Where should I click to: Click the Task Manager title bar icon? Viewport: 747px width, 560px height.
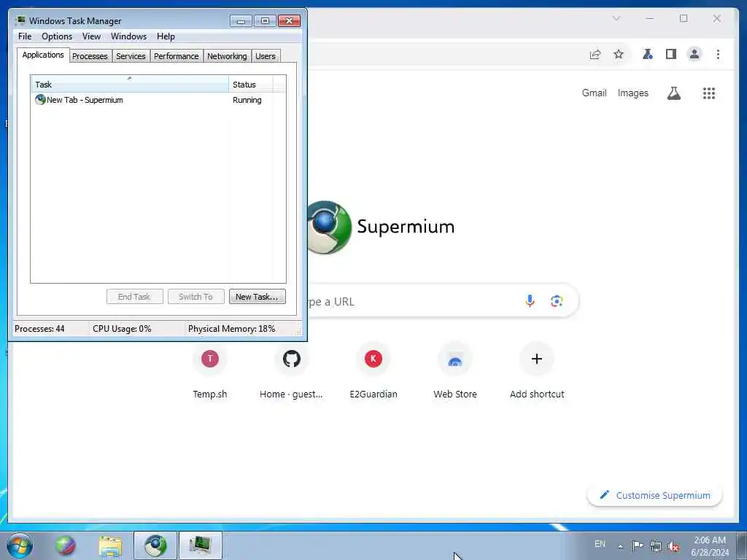20,20
